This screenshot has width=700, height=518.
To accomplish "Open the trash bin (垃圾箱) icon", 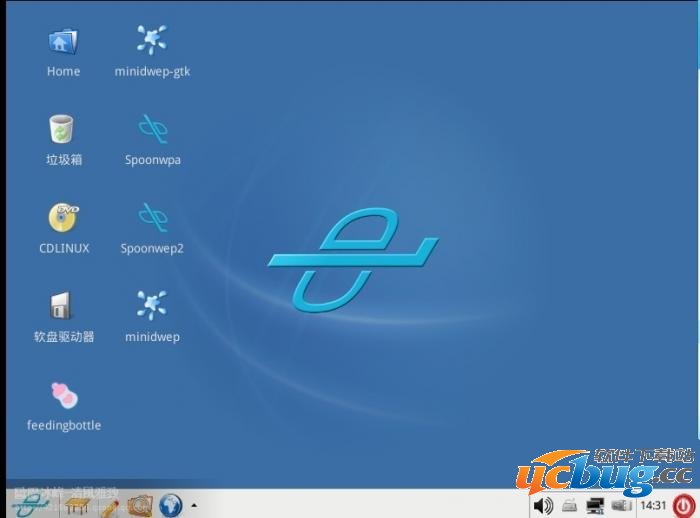I will point(63,130).
